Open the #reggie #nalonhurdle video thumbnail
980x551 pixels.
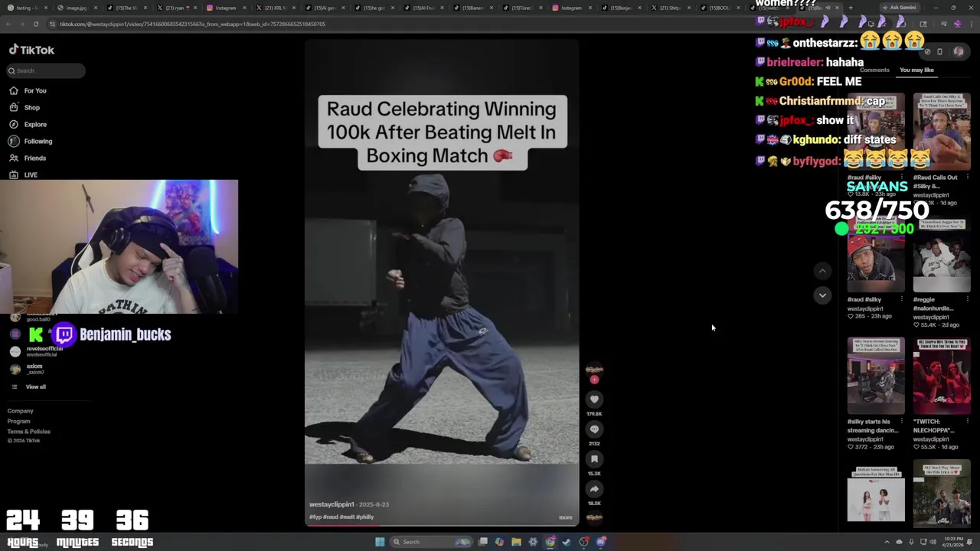tap(942, 254)
